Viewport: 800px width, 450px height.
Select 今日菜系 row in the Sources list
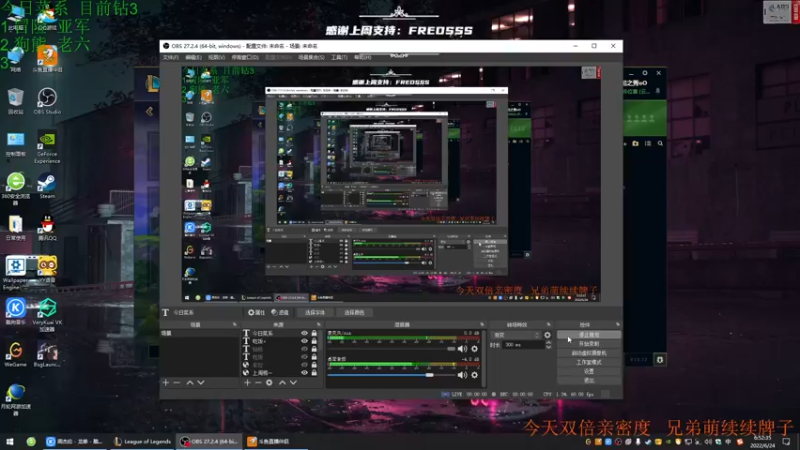(280, 333)
